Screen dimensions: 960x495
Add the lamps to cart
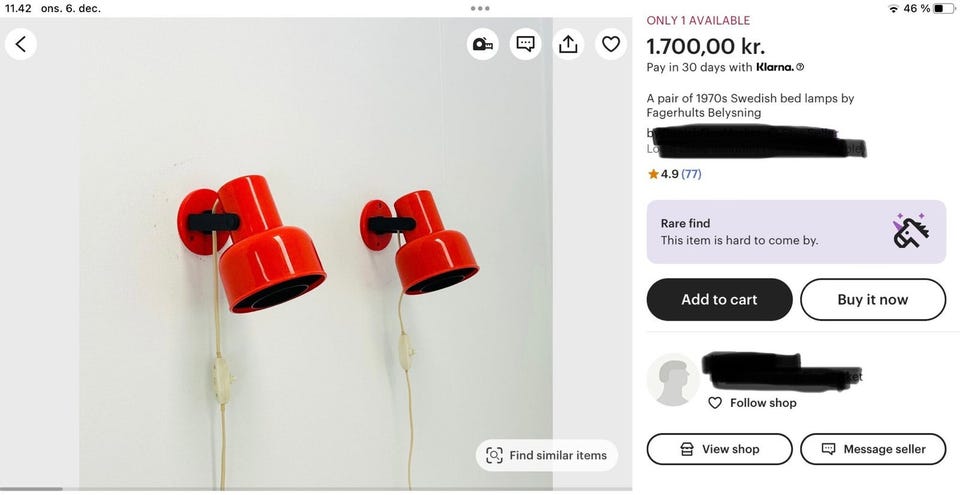(719, 299)
